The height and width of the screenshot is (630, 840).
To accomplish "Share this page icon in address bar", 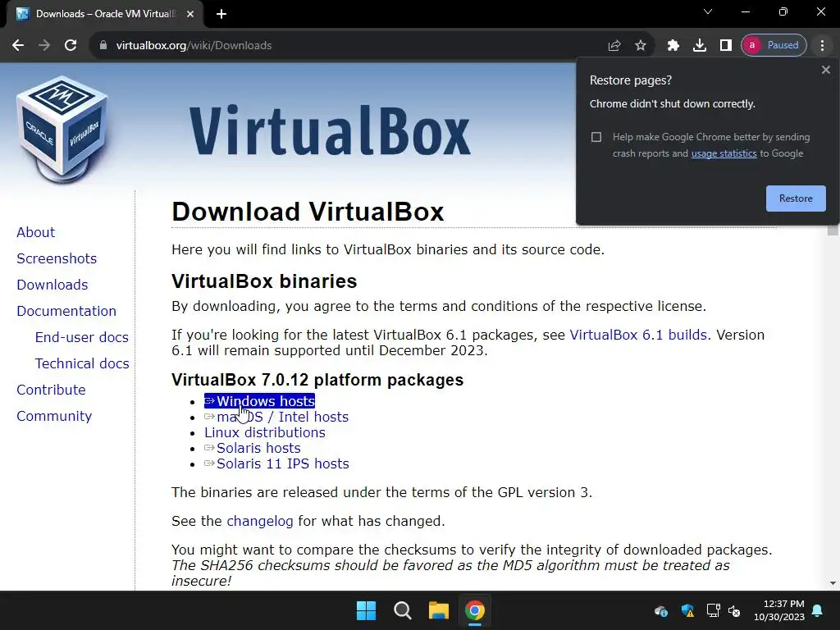I will point(614,46).
